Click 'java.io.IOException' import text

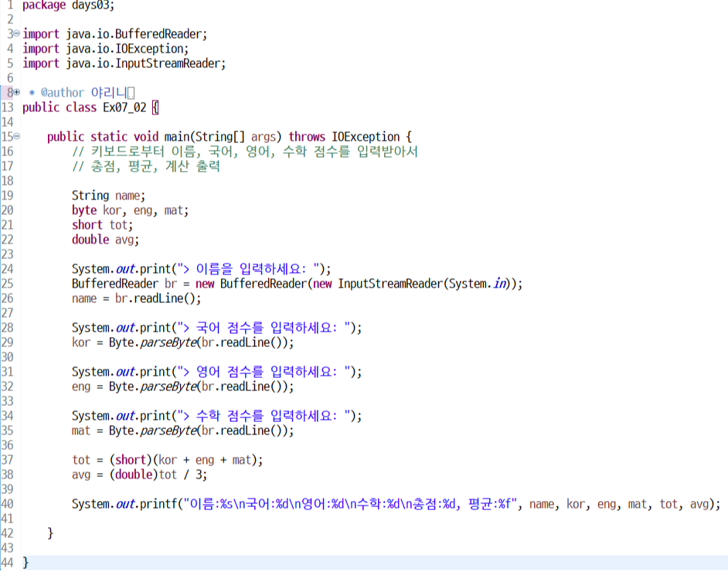[124, 49]
